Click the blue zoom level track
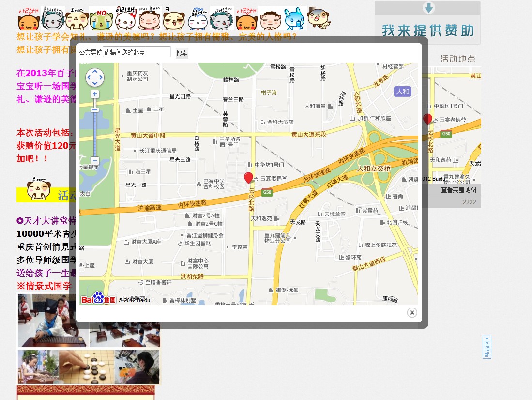 click(x=95, y=134)
